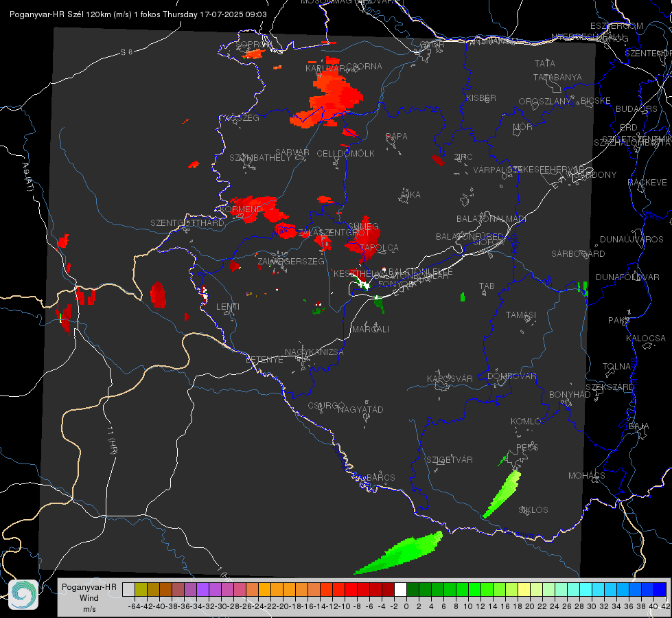Select the yellow swatch on wind legend
The height and width of the screenshot is (618, 672).
524,589
